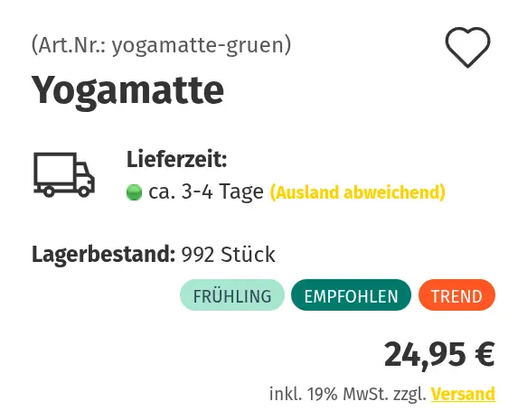Click the green availability dot
Screen dimensions: 527x420
pyautogui.click(x=134, y=192)
